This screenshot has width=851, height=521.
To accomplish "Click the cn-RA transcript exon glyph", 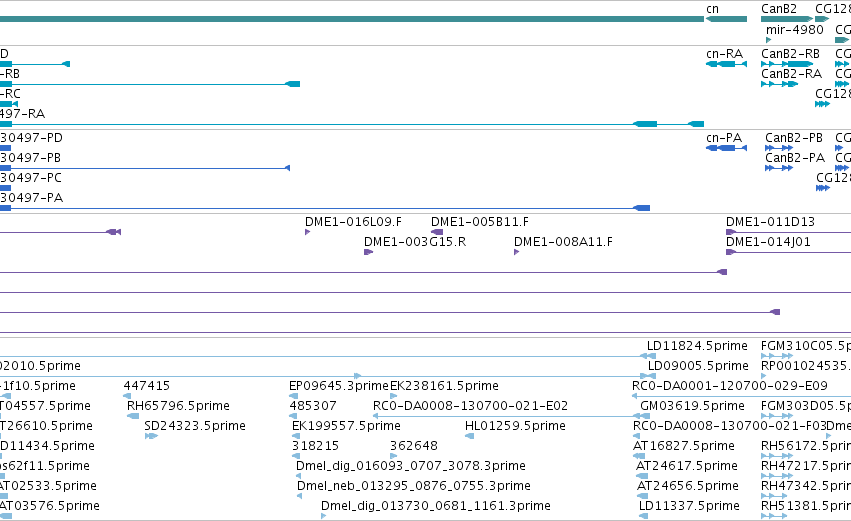I will click(727, 65).
